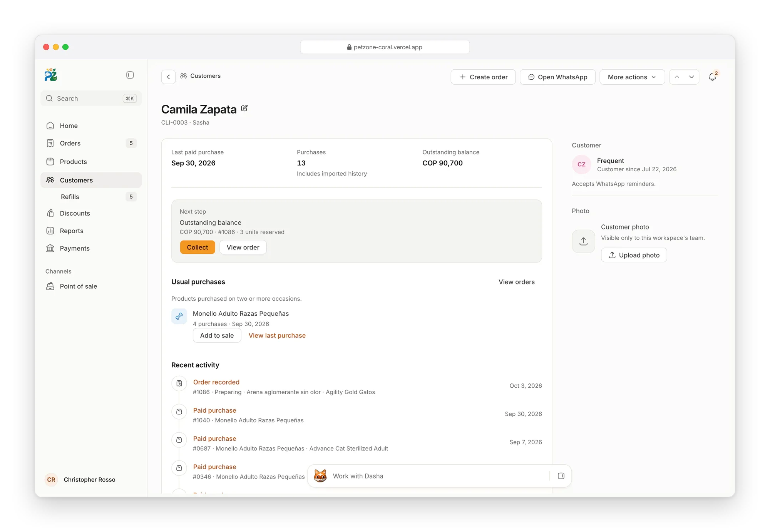Click the Reports chart icon
770x532 pixels.
pyautogui.click(x=50, y=231)
